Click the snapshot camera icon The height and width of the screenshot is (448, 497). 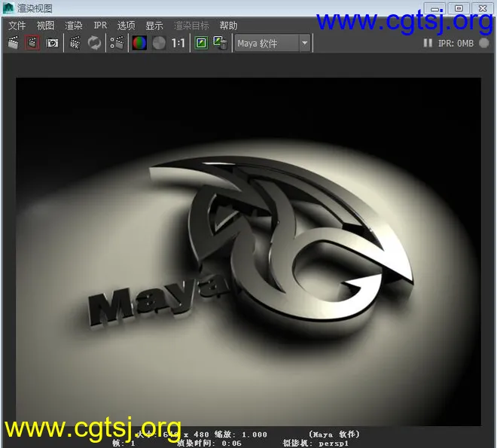tap(52, 43)
